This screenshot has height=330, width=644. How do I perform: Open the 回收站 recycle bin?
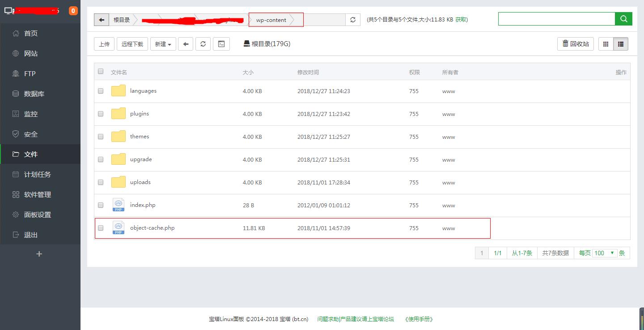pyautogui.click(x=576, y=44)
